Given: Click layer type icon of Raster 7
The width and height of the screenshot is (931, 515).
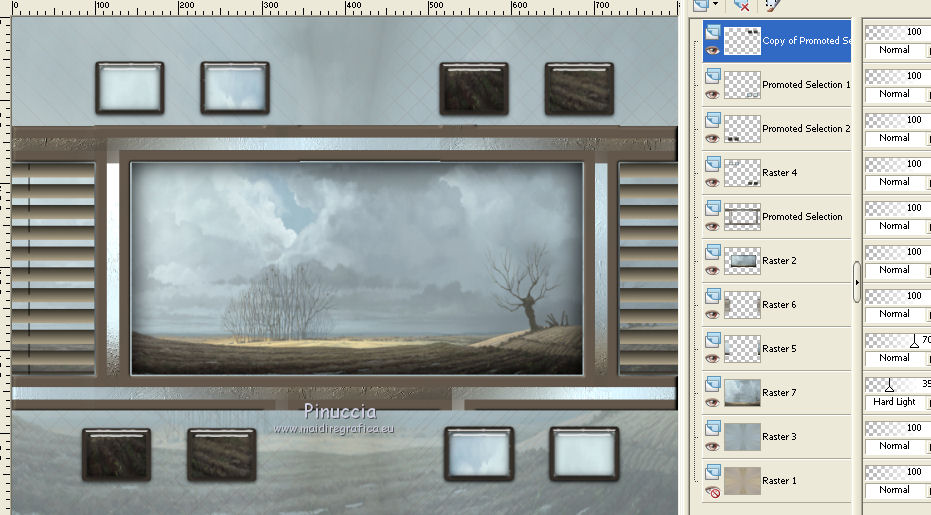Looking at the screenshot, I should click(x=713, y=383).
